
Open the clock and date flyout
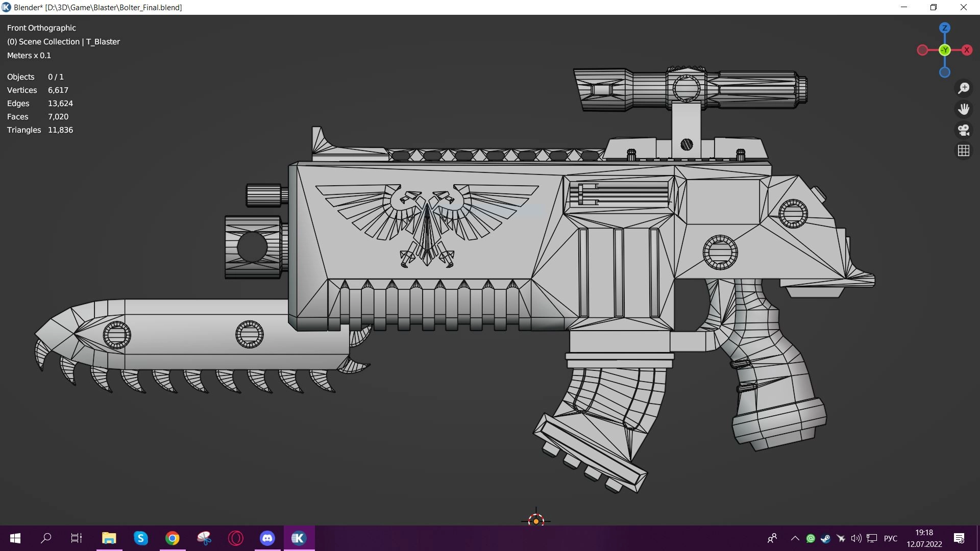pos(924,538)
